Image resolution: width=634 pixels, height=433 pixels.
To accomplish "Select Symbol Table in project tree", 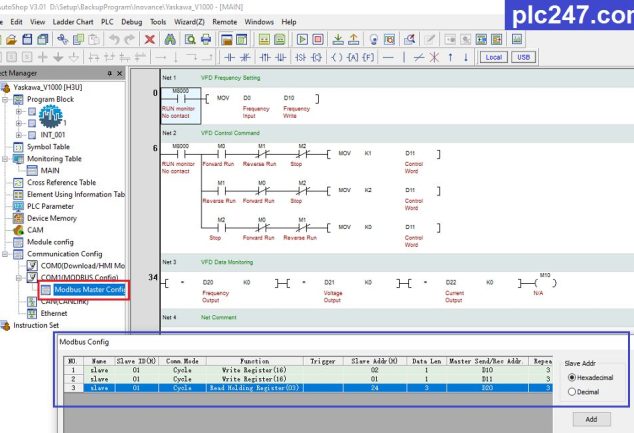I will point(48,147).
